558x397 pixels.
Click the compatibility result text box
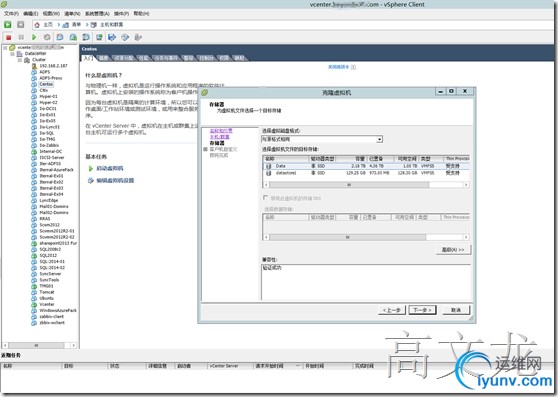point(366,282)
